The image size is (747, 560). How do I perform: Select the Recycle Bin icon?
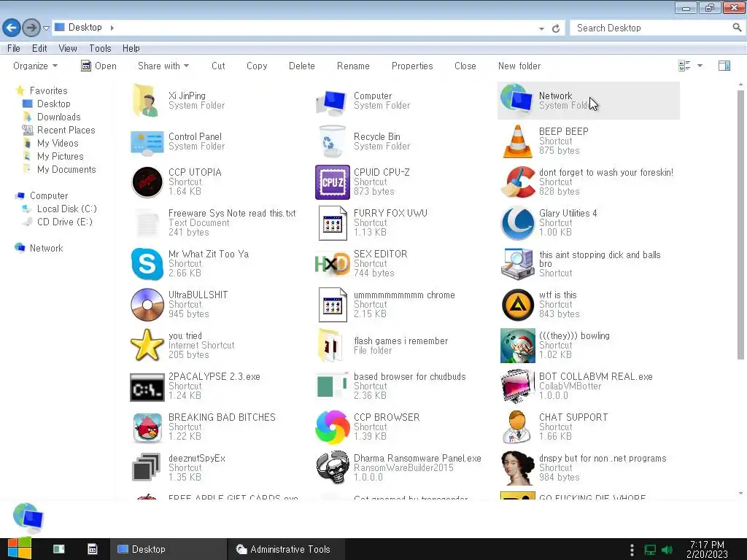[x=332, y=141]
